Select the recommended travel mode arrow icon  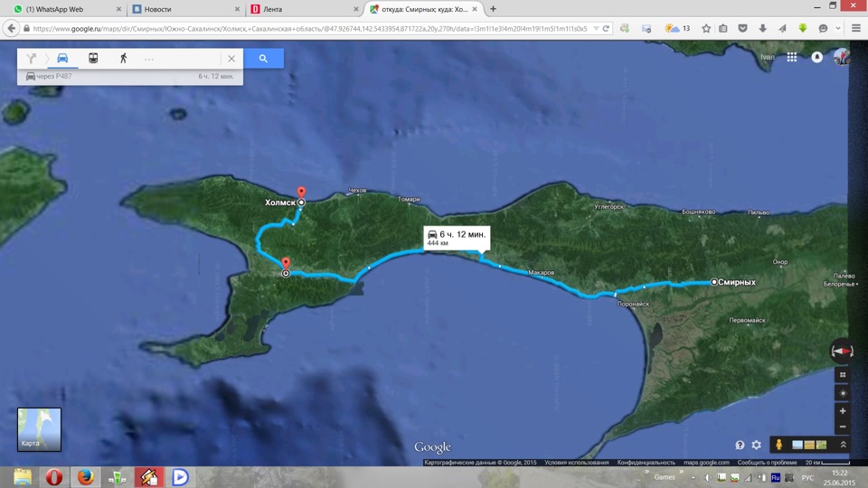(31, 58)
